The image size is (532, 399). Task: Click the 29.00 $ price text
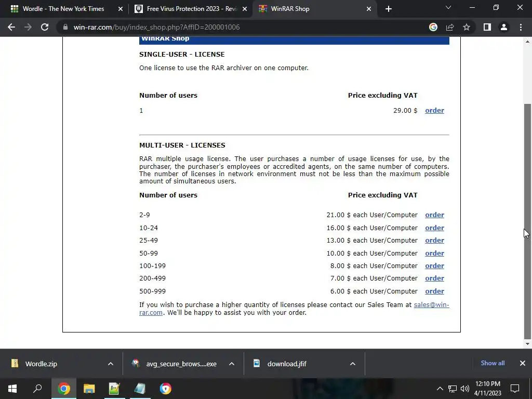coord(405,110)
